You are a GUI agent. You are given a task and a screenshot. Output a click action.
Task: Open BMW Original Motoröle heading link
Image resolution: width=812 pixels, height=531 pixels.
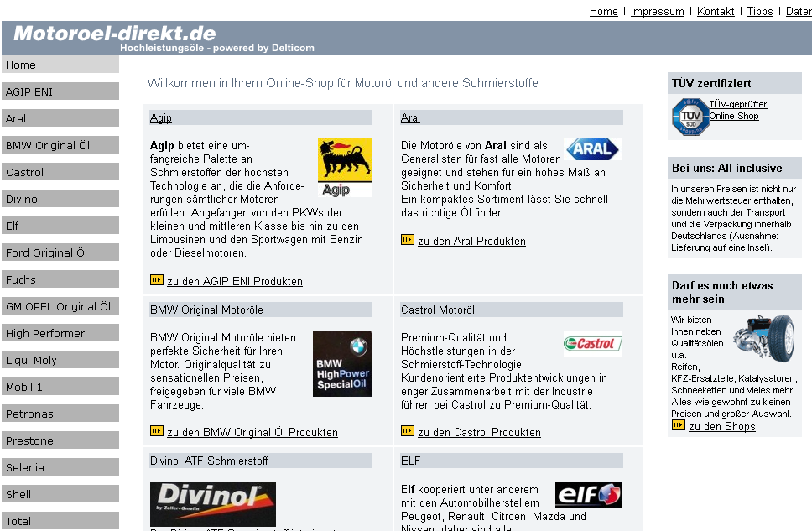206,310
